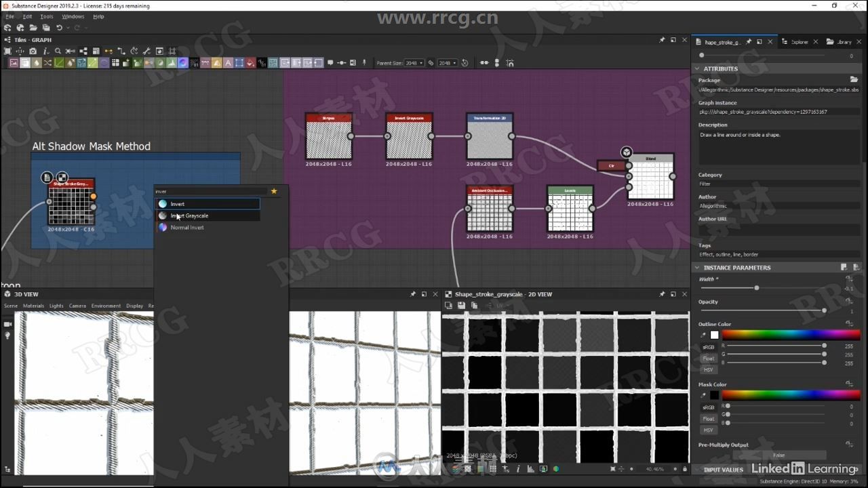Open the Windows menu
The width and height of the screenshot is (868, 488).
coord(73,16)
